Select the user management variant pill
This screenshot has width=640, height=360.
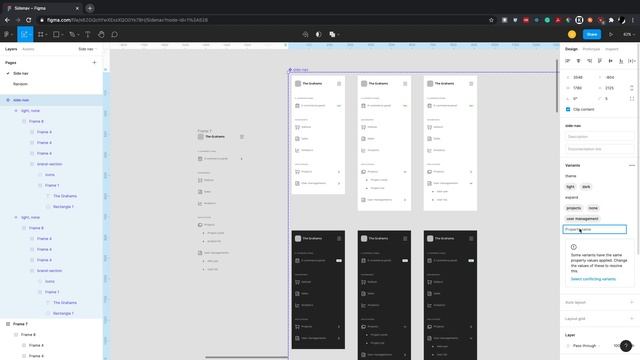click(582, 218)
